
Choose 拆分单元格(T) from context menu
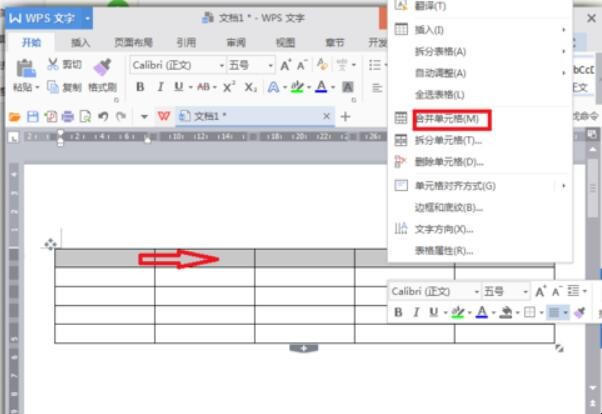point(448,141)
